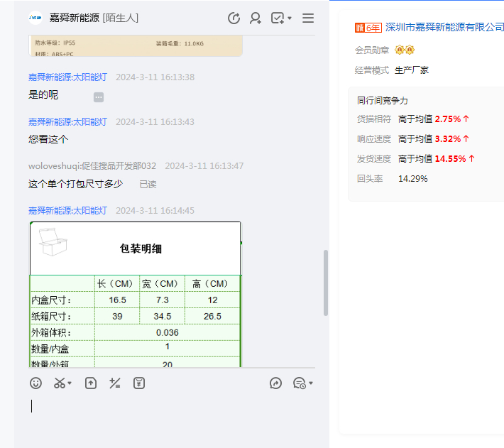This screenshot has height=448, width=504.
Task: Click the forward arrow bubble icon
Action: [x=276, y=383]
